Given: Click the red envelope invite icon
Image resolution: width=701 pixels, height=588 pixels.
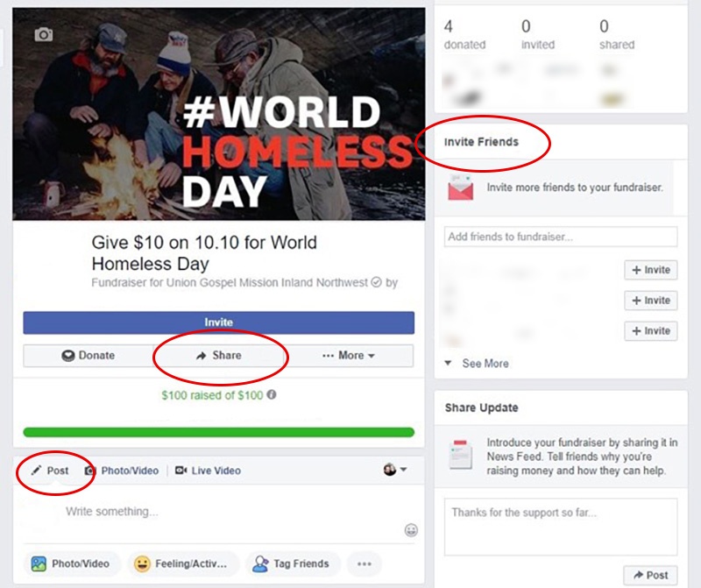Looking at the screenshot, I should (461, 188).
